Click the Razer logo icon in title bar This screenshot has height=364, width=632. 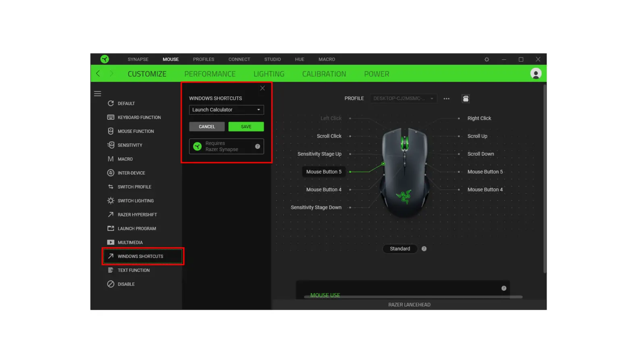coord(104,59)
